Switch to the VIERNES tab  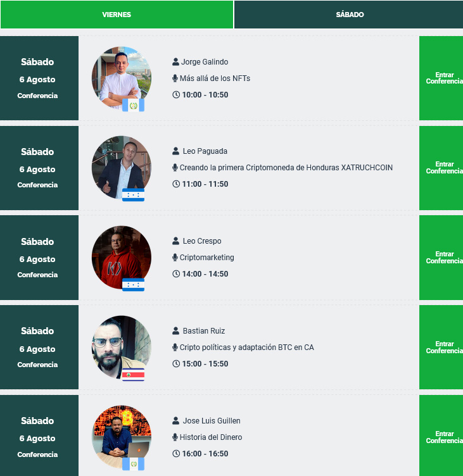[x=117, y=15]
